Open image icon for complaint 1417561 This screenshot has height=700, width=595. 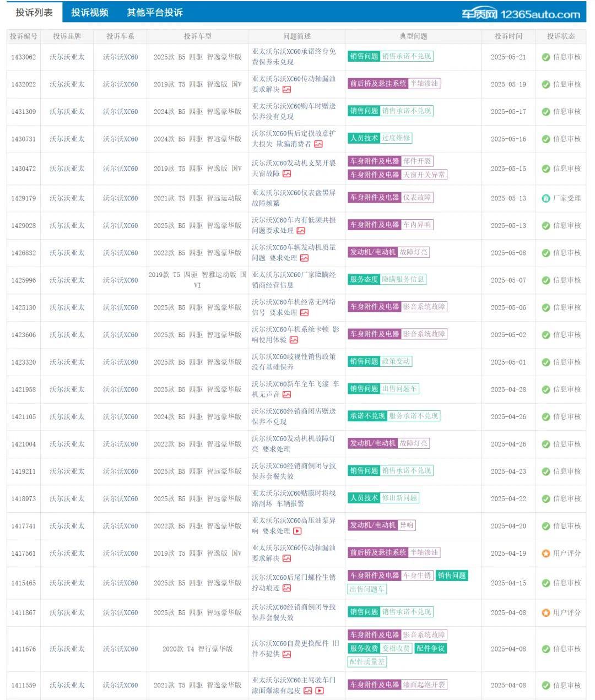coord(286,558)
